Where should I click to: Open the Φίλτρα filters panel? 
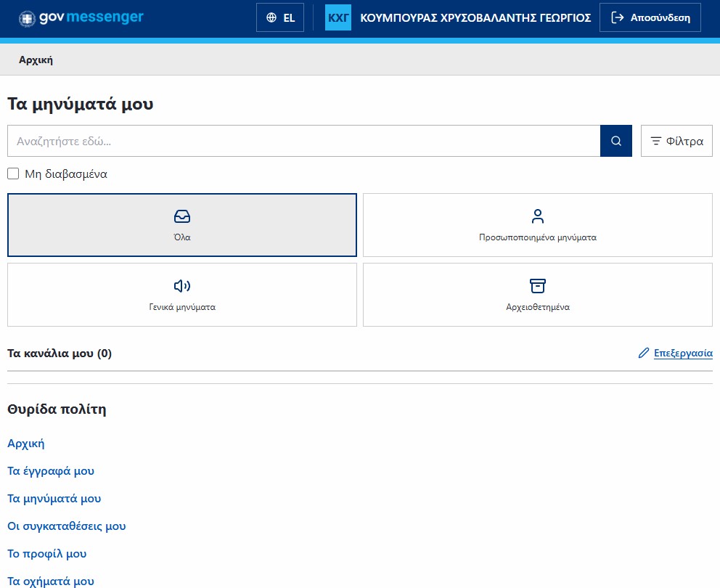[x=677, y=141]
